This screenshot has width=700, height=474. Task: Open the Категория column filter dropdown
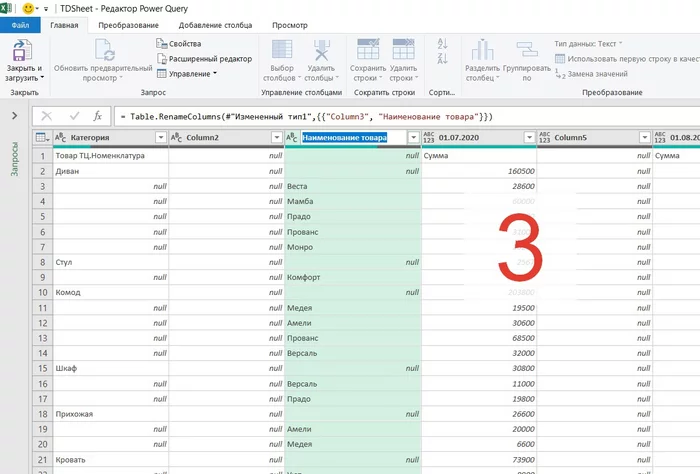click(161, 137)
